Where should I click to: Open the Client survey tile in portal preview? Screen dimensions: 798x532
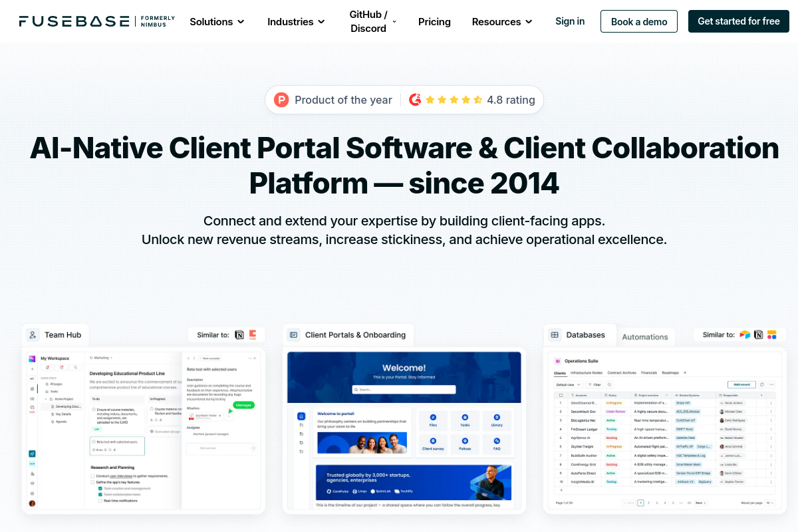point(433,444)
